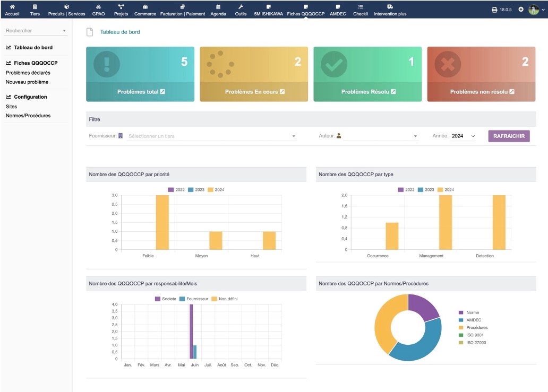
Task: Open the Outils wrench menu
Action: click(x=241, y=10)
